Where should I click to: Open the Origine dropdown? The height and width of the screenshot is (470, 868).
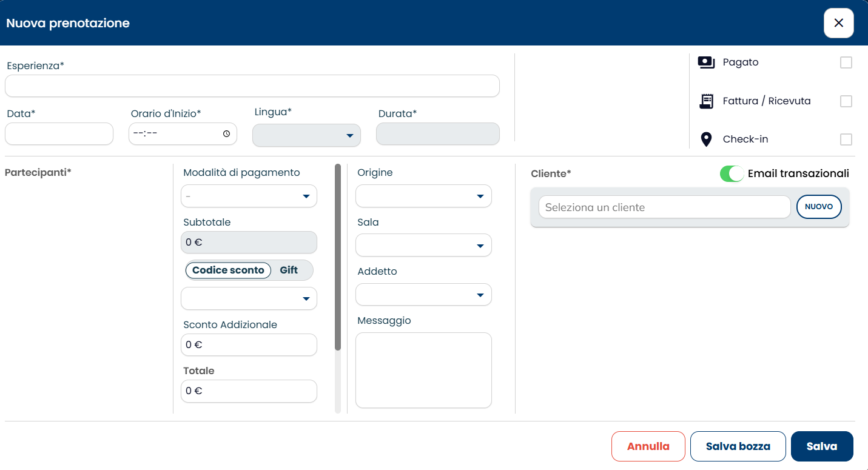[423, 196]
